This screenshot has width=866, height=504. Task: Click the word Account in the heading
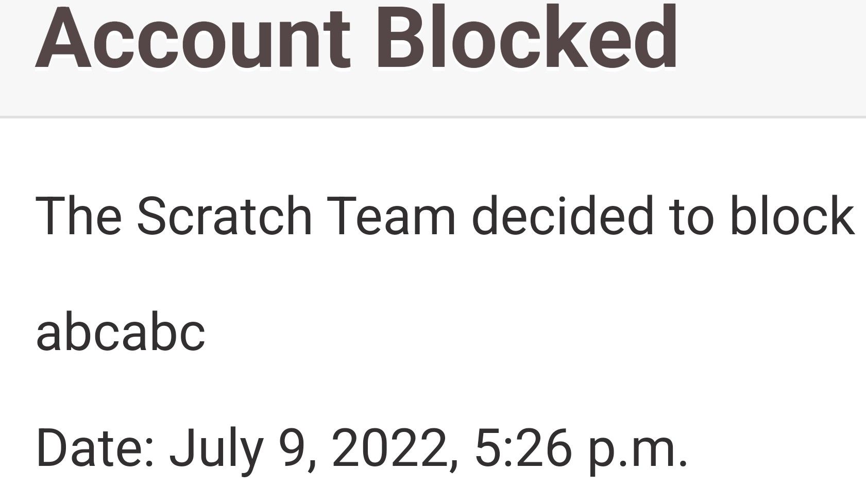coord(194,39)
